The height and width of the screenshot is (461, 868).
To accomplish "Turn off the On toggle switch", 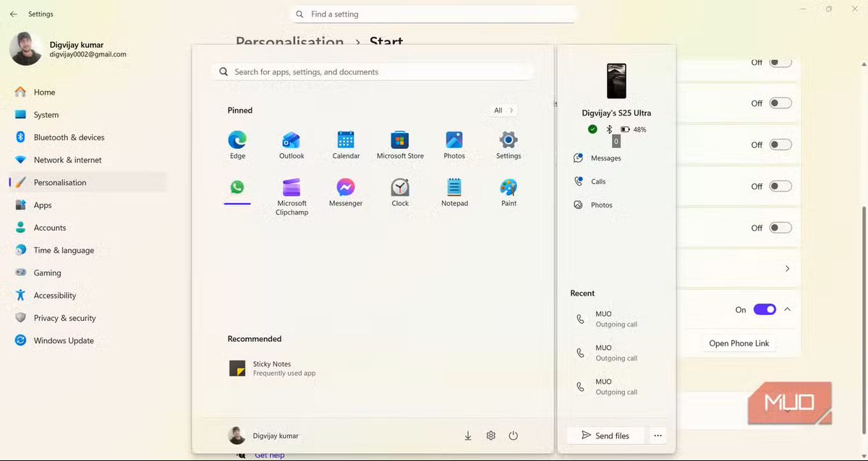I will (765, 309).
